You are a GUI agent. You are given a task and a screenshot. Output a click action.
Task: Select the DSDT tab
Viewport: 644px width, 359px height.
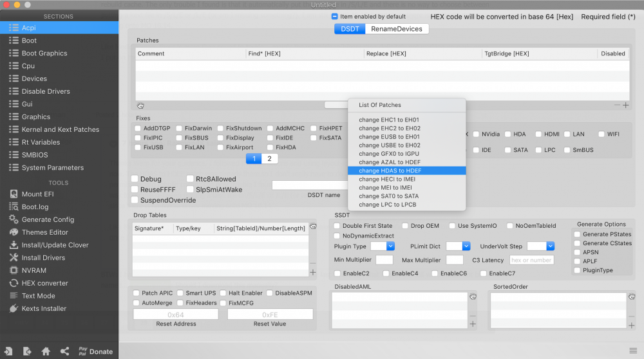pos(350,29)
